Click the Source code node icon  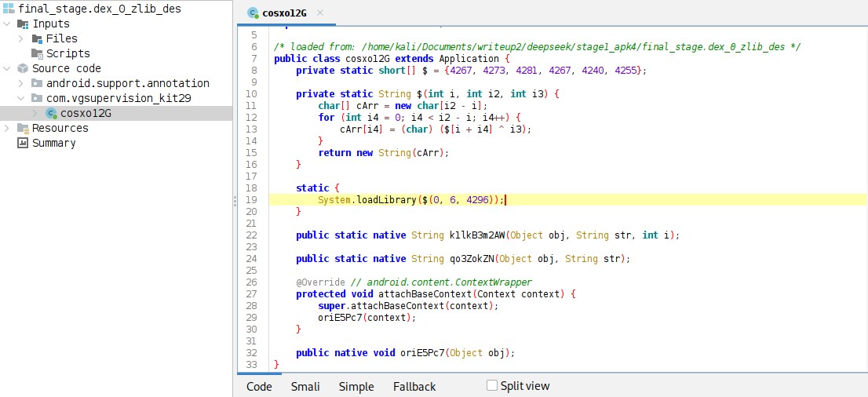coord(23,68)
